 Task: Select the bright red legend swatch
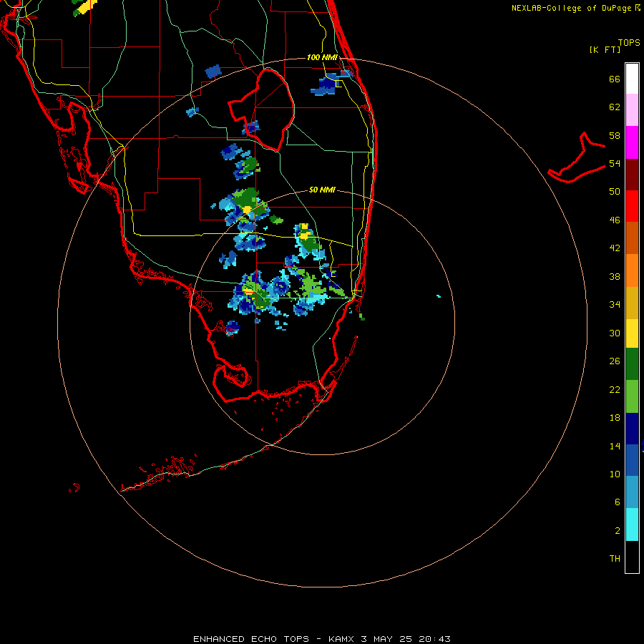click(632, 206)
